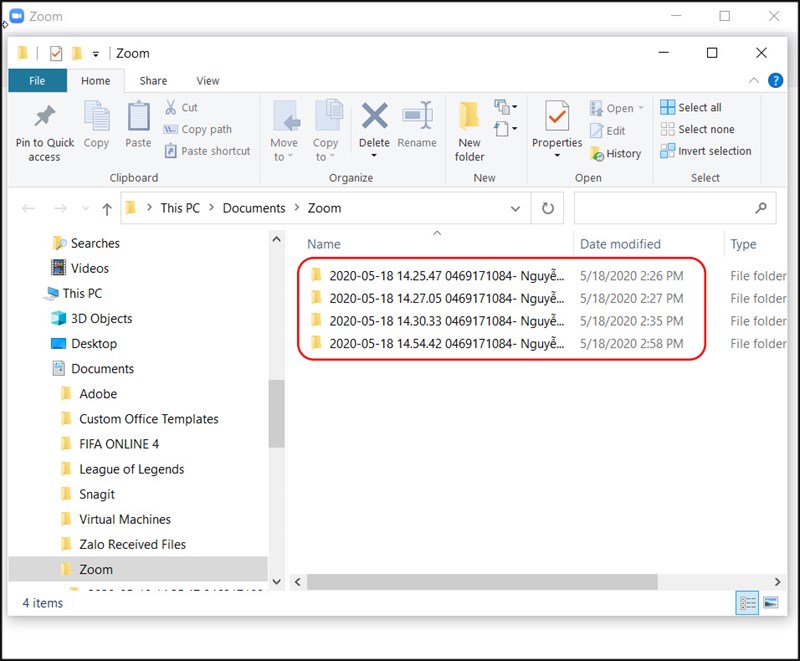Viewport: 800px width, 661px height.
Task: Refresh the folder with the refresh button
Action: 547,208
